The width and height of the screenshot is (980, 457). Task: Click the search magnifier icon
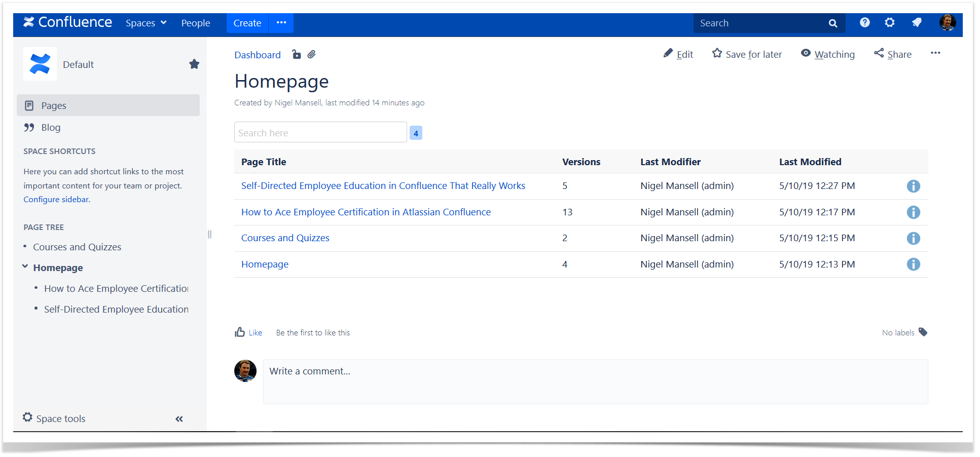pos(833,23)
